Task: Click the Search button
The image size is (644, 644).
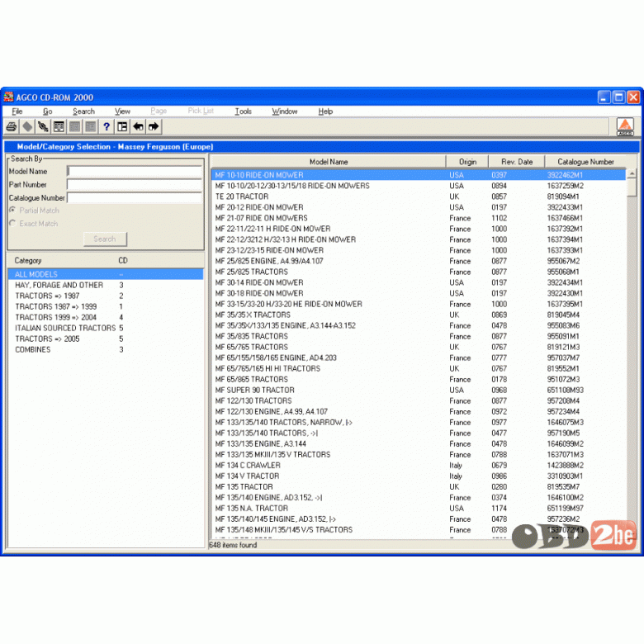Action: [x=105, y=239]
